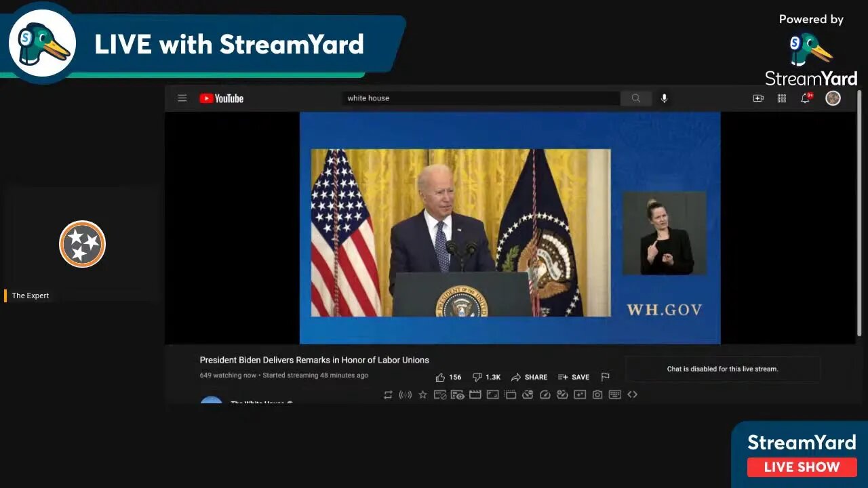The height and width of the screenshot is (488, 868).
Task: Click the expand-to-window frame icon
Action: click(493, 394)
